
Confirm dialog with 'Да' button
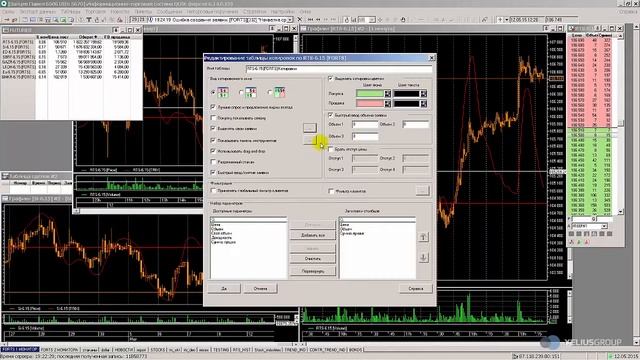(x=224, y=288)
